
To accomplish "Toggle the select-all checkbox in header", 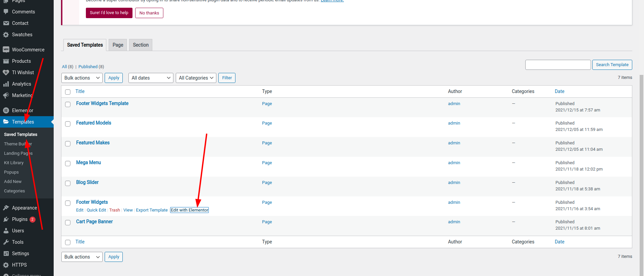I will (x=68, y=92).
